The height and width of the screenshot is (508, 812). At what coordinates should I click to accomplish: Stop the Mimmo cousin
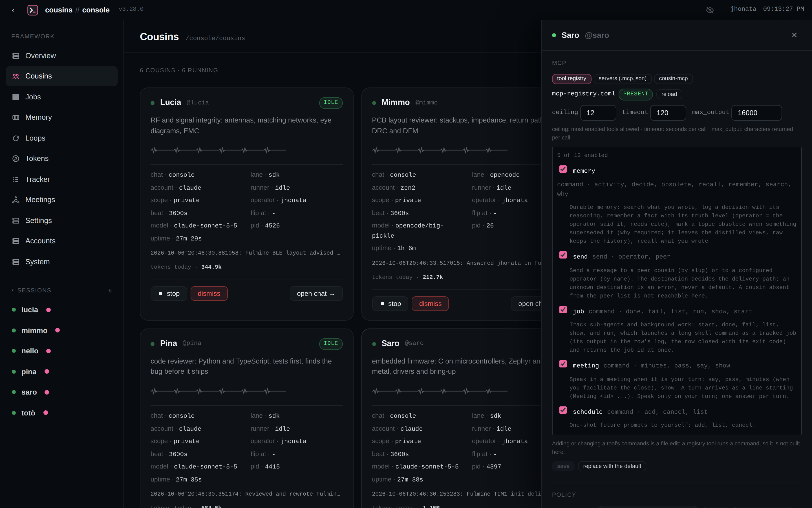[x=390, y=304]
